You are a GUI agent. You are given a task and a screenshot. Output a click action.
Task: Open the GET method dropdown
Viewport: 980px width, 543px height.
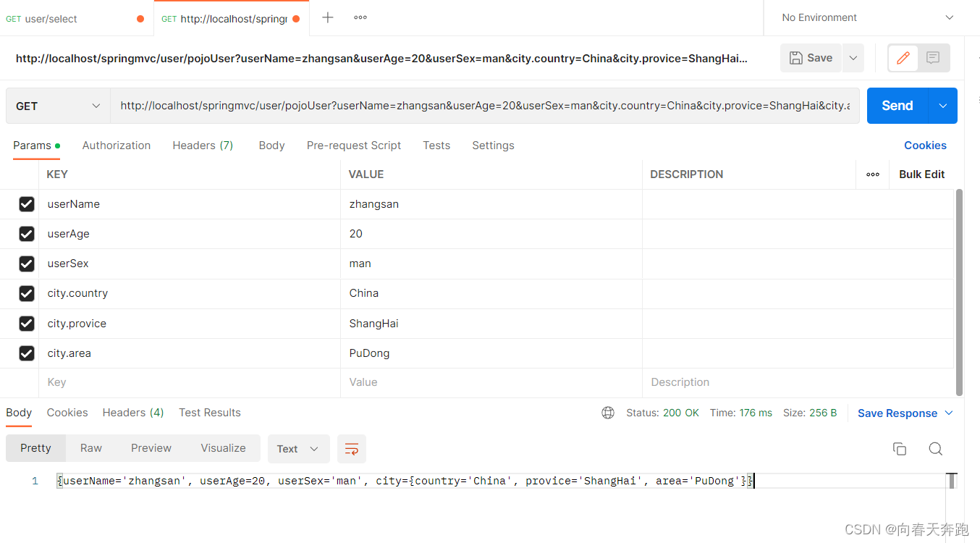click(58, 106)
